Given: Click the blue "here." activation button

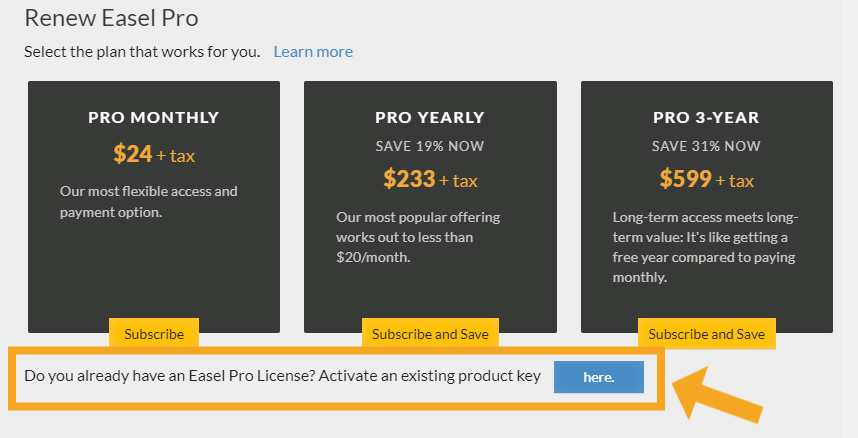Looking at the screenshot, I should [x=598, y=377].
